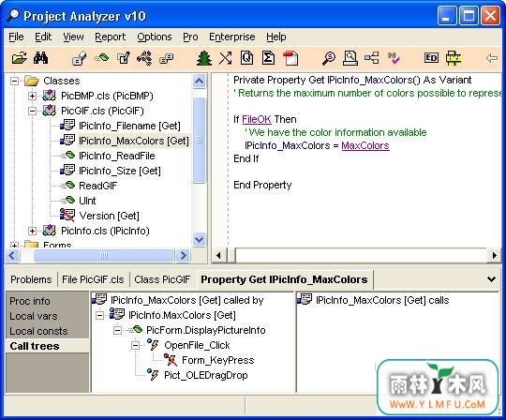Click the tree report toolbar icon

click(x=204, y=58)
